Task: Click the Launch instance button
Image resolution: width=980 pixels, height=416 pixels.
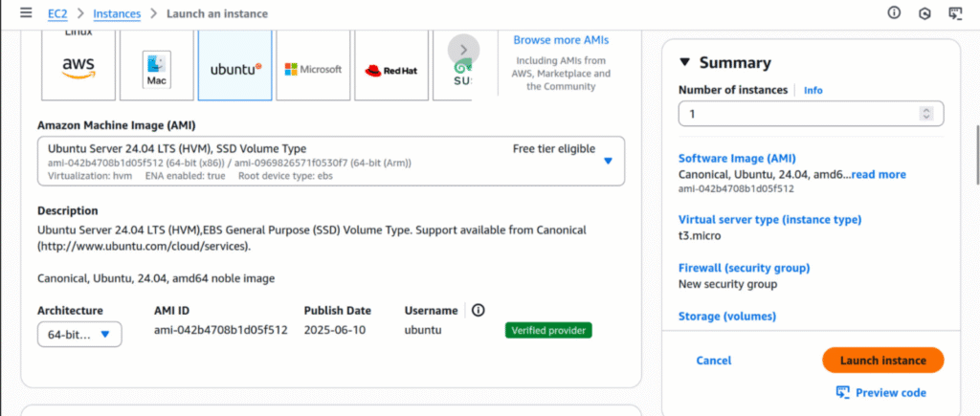Action: tap(883, 361)
